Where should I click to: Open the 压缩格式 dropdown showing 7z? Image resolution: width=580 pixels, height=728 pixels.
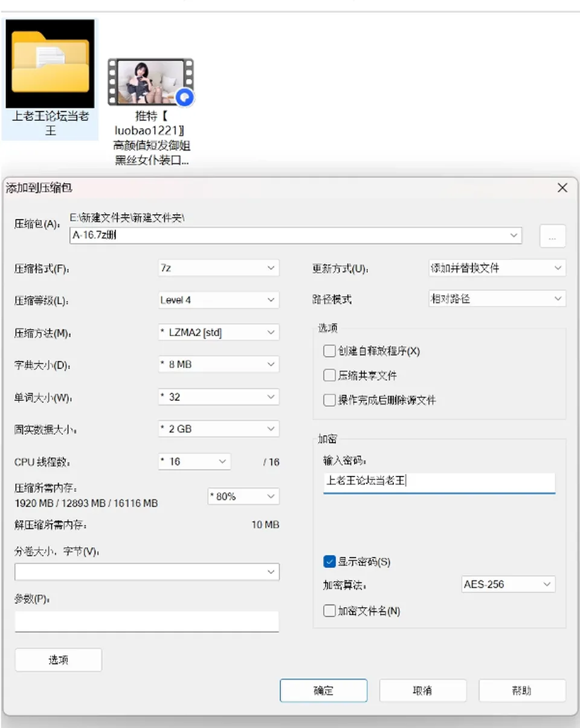pyautogui.click(x=219, y=268)
